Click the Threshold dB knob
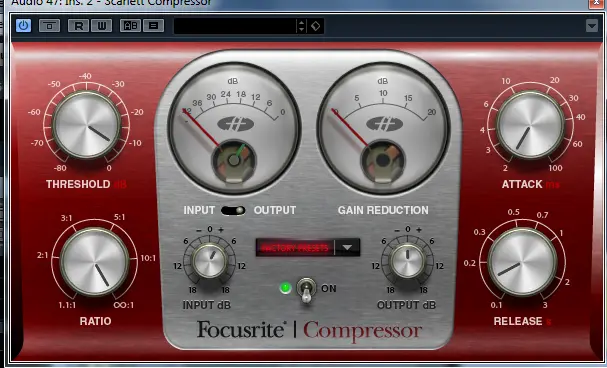 [x=86, y=125]
